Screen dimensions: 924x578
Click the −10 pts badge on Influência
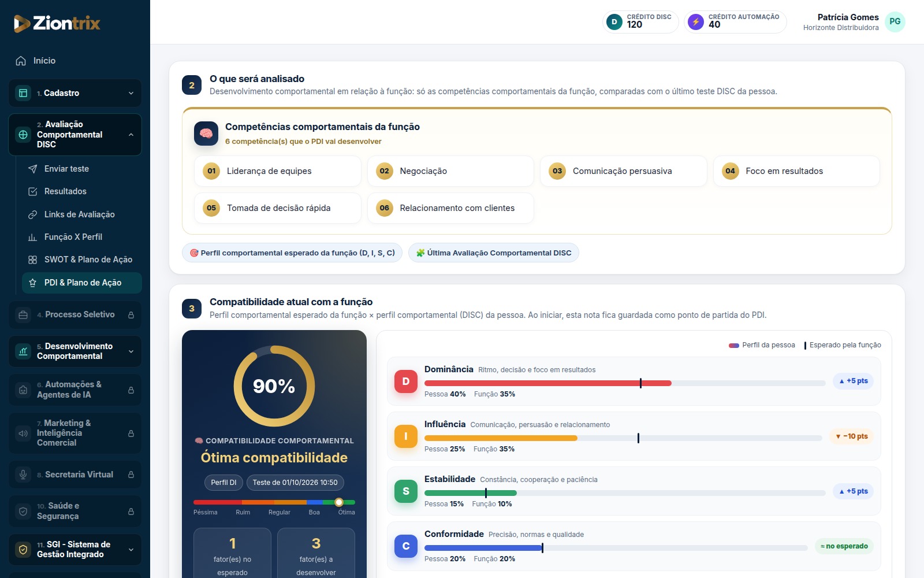852,436
